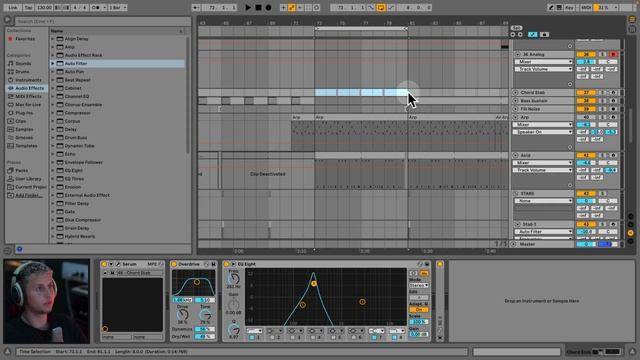Open the Serum wrench configure icon
The height and width of the screenshot is (360, 640).
(x=118, y=264)
